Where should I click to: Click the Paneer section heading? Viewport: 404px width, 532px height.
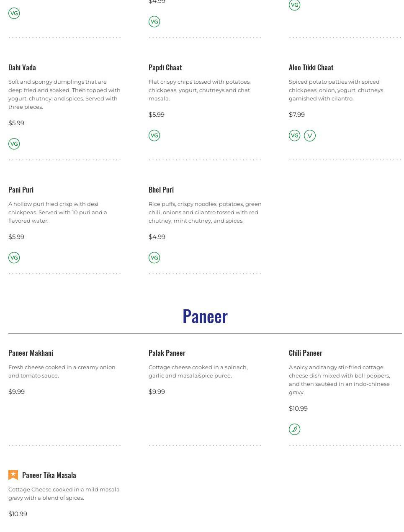205,316
